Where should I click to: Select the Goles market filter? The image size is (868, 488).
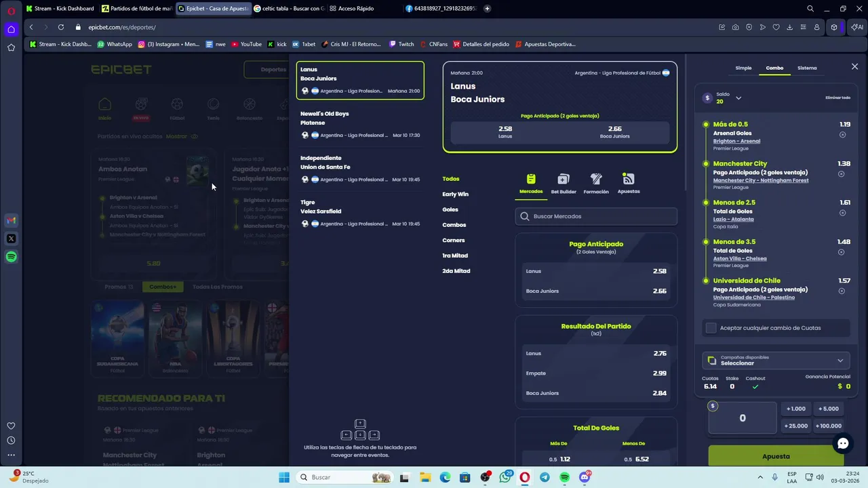coord(450,209)
